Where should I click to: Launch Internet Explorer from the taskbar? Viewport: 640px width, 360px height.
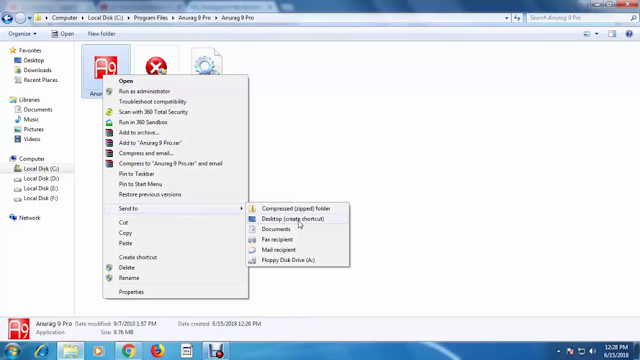click(x=42, y=351)
